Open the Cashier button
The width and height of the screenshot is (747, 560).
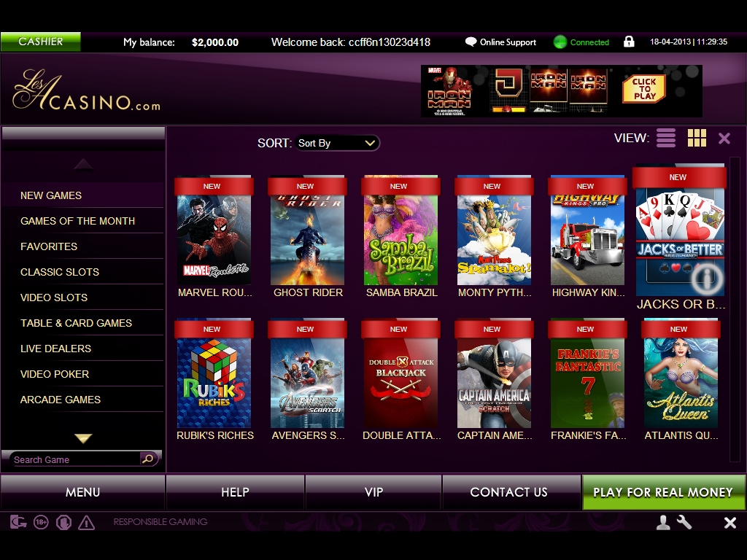[x=41, y=42]
